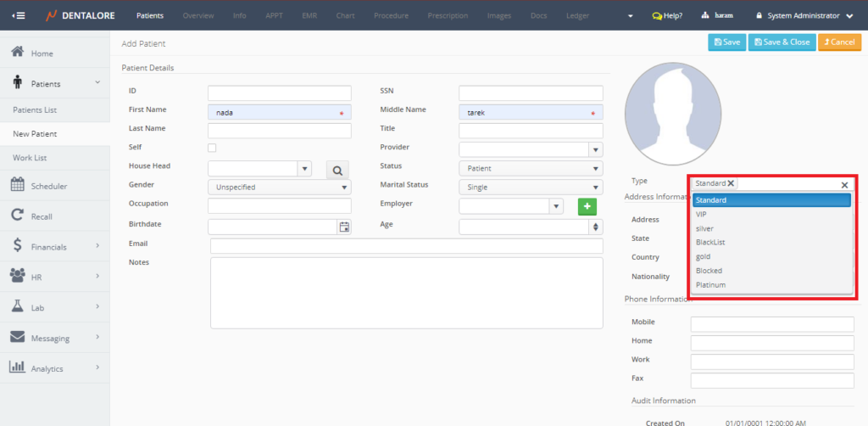Viewport: 868px width, 426px height.
Task: Choose Platinum in the Type list
Action: coord(710,285)
